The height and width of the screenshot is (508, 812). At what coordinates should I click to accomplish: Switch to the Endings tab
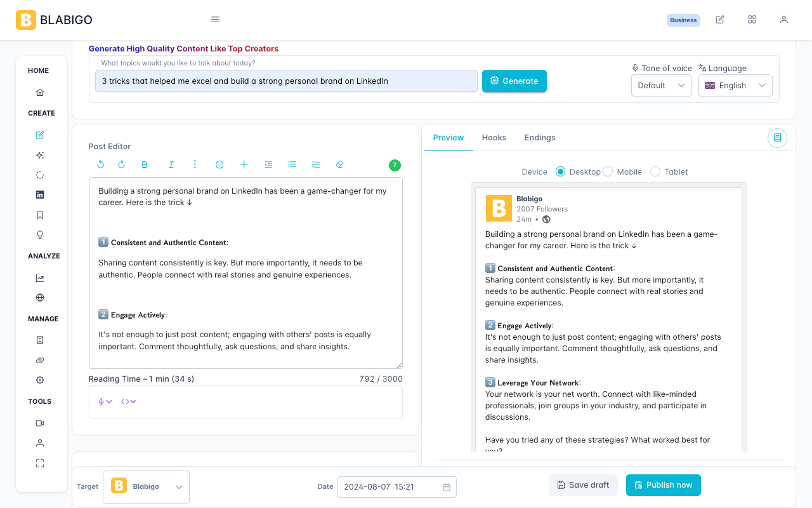tap(540, 138)
